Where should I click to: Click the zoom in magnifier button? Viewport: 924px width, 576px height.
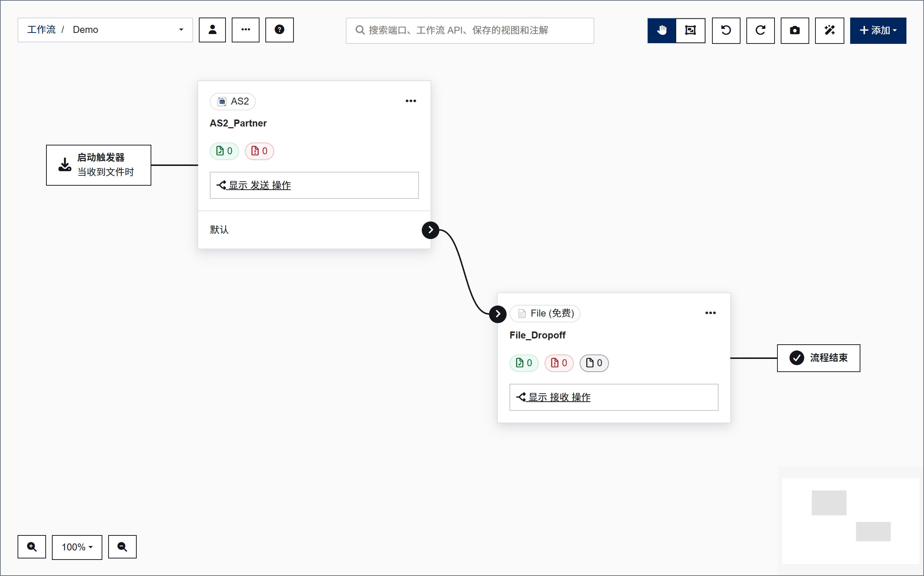pyautogui.click(x=31, y=547)
